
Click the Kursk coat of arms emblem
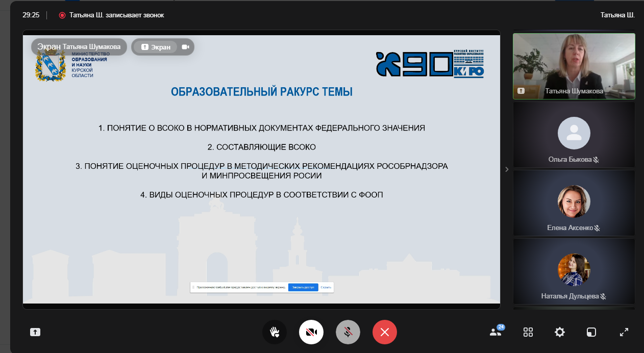coord(50,66)
